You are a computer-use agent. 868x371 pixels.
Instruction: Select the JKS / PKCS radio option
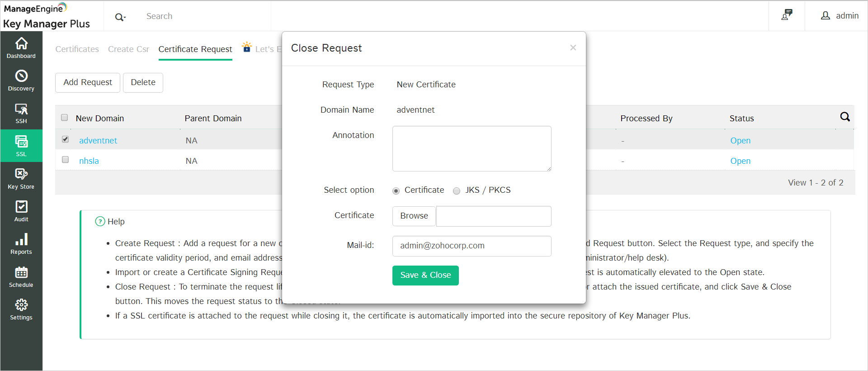[x=457, y=191]
